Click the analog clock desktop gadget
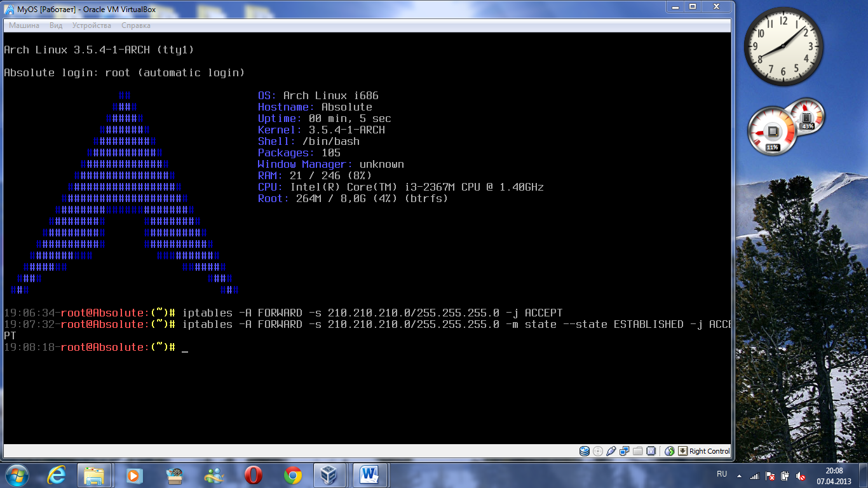868x488 pixels. coord(783,46)
